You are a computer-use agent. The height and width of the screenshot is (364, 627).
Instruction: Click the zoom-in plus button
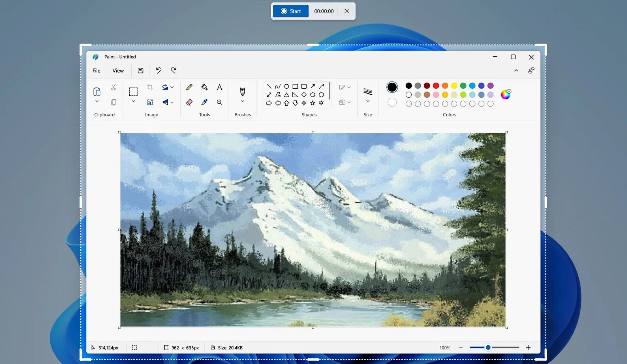(528, 347)
